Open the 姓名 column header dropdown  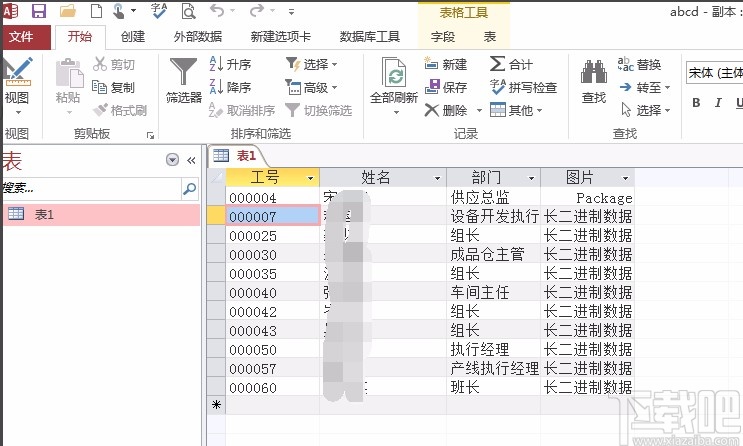[x=437, y=178]
